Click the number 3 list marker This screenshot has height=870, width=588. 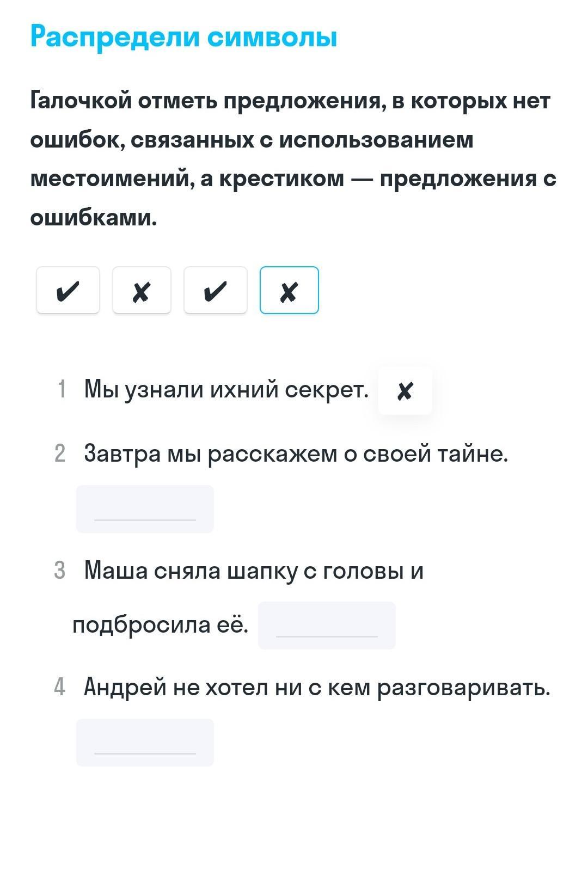click(60, 571)
